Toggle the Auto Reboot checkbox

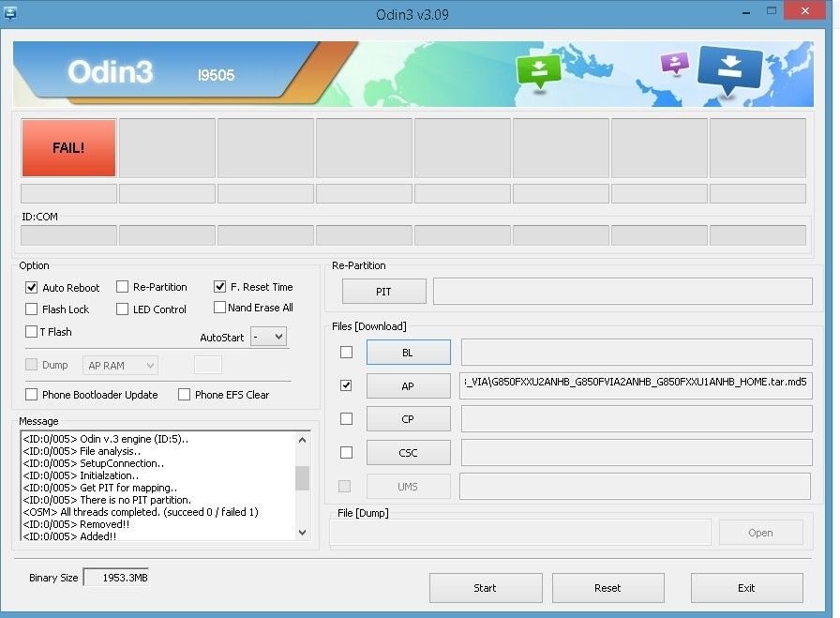pyautogui.click(x=32, y=287)
